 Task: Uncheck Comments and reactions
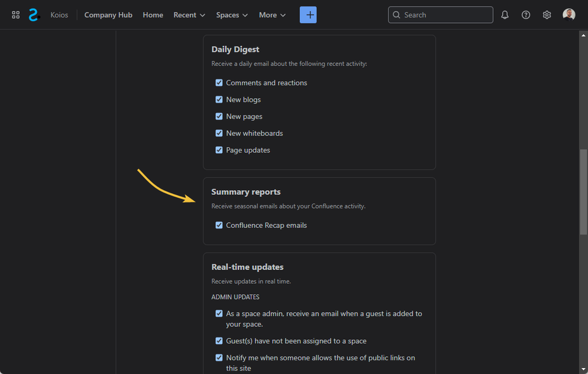point(219,83)
